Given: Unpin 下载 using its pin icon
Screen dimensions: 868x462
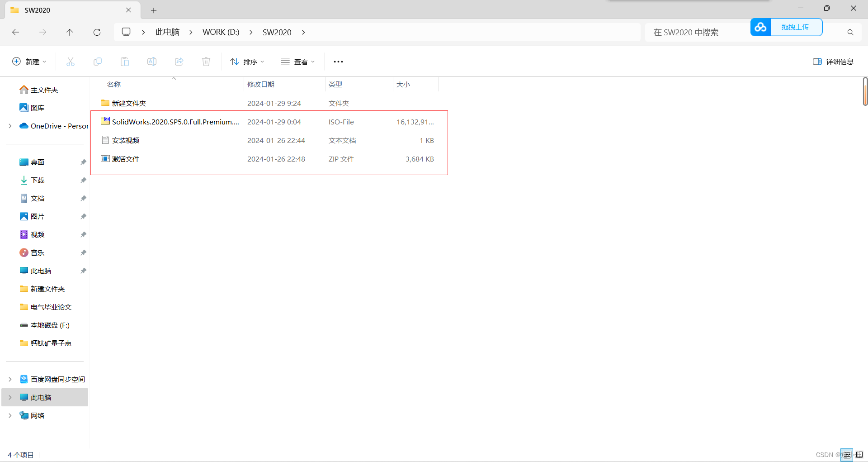Looking at the screenshot, I should [83, 180].
